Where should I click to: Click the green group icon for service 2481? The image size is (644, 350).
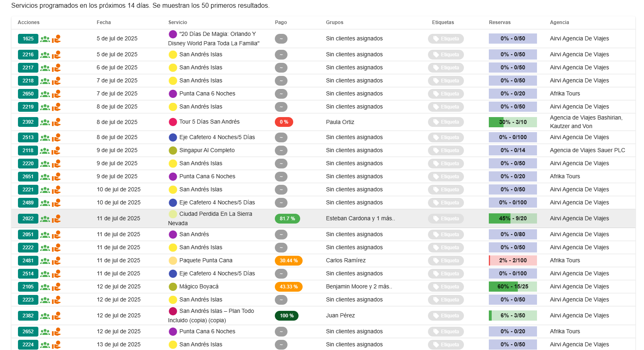[x=45, y=261]
